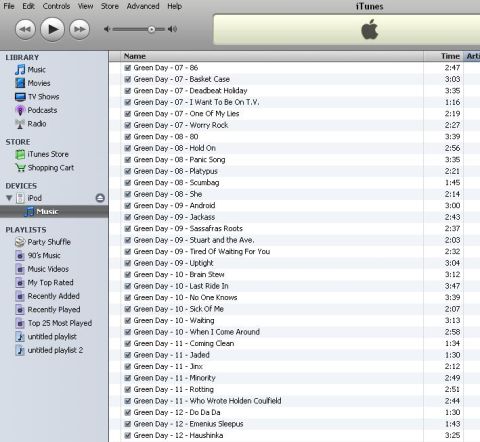The width and height of the screenshot is (480, 442).
Task: Select song Green Day - 08 - Scumbag
Action: (176, 183)
